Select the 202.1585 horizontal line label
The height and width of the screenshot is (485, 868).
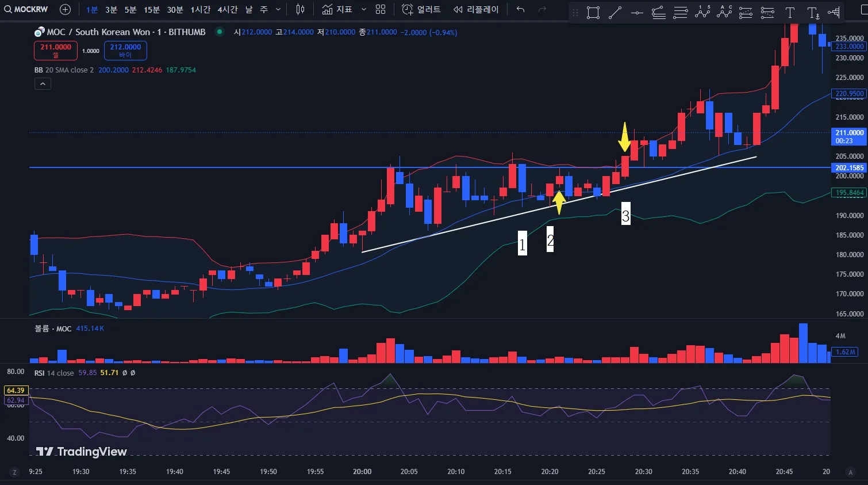[x=849, y=168]
